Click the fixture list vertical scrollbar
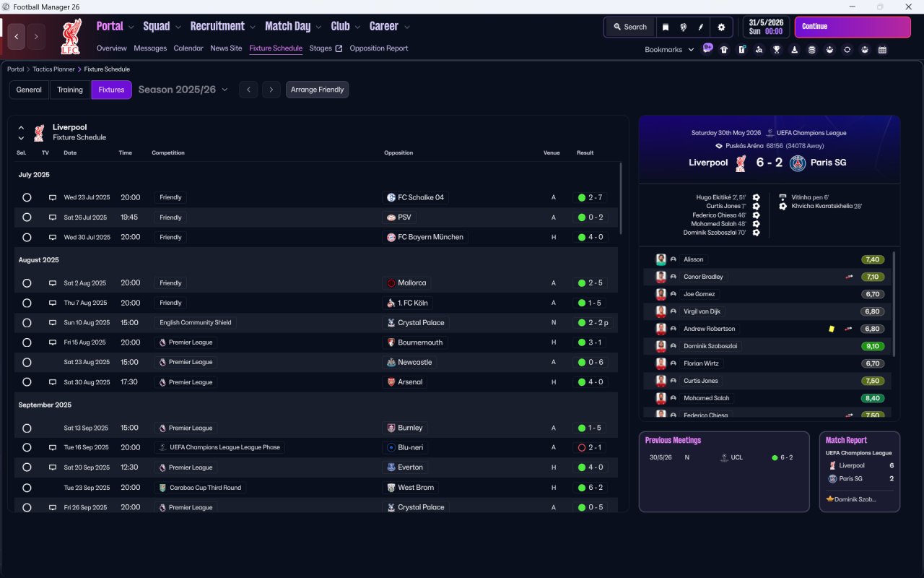This screenshot has height=578, width=924. click(x=620, y=202)
